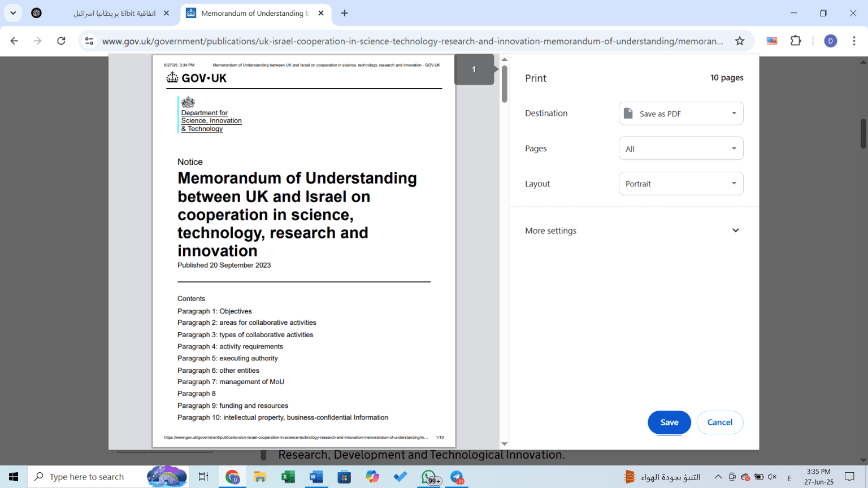
Task: Open the Destination dropdown showing Save as PDF
Action: point(680,114)
